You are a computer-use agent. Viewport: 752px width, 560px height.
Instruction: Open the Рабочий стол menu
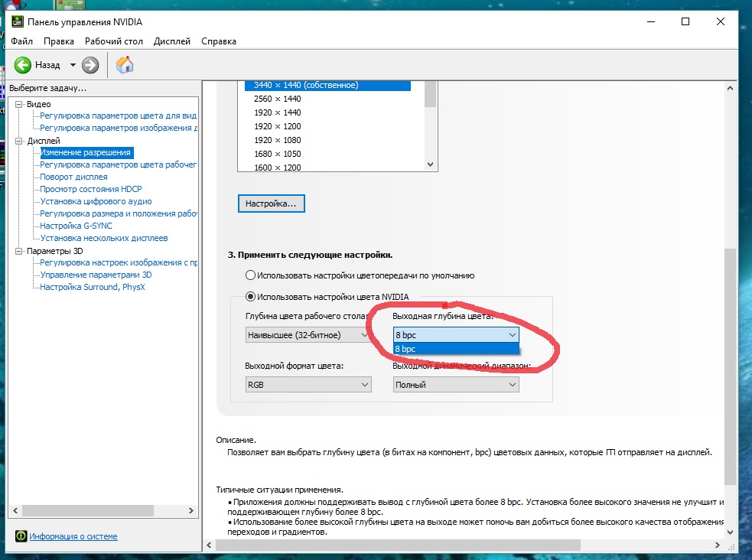click(114, 41)
